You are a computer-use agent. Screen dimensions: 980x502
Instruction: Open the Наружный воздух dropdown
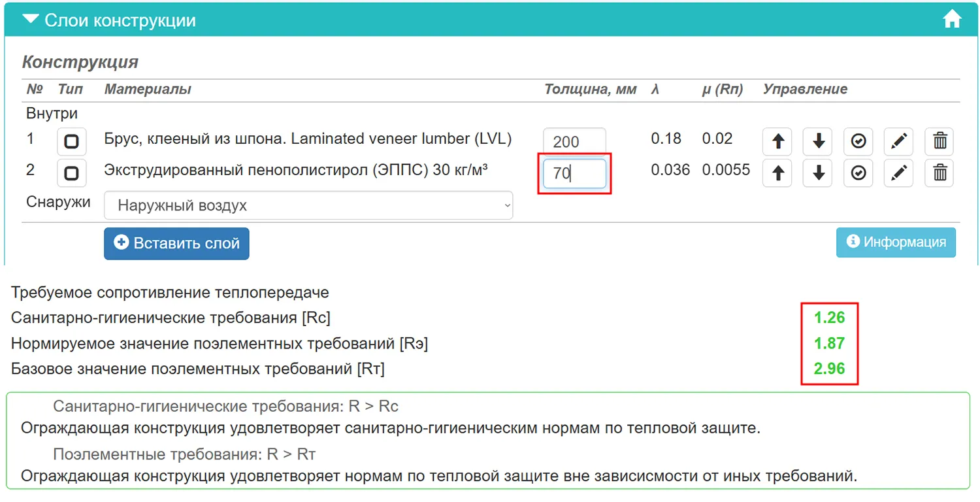point(308,206)
